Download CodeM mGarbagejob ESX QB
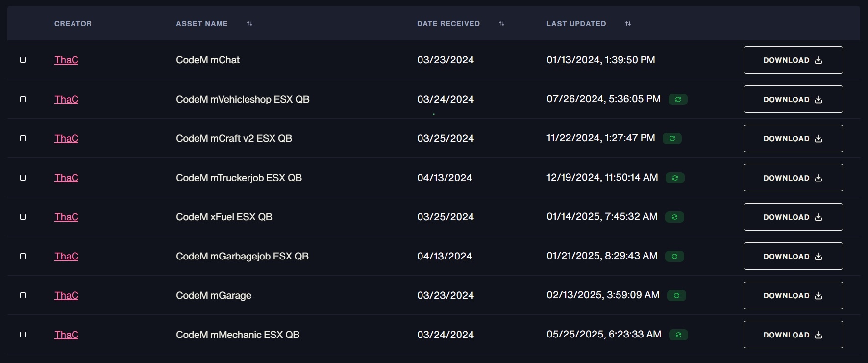The image size is (868, 363). pyautogui.click(x=793, y=256)
